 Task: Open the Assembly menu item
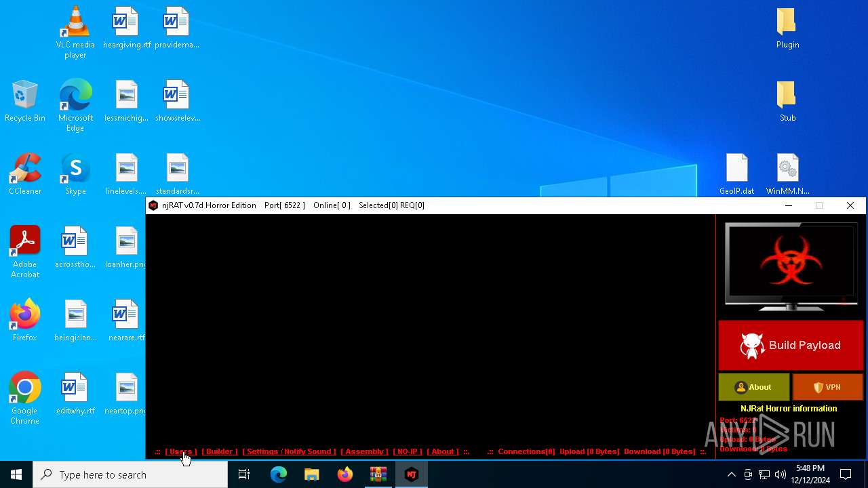click(x=365, y=451)
